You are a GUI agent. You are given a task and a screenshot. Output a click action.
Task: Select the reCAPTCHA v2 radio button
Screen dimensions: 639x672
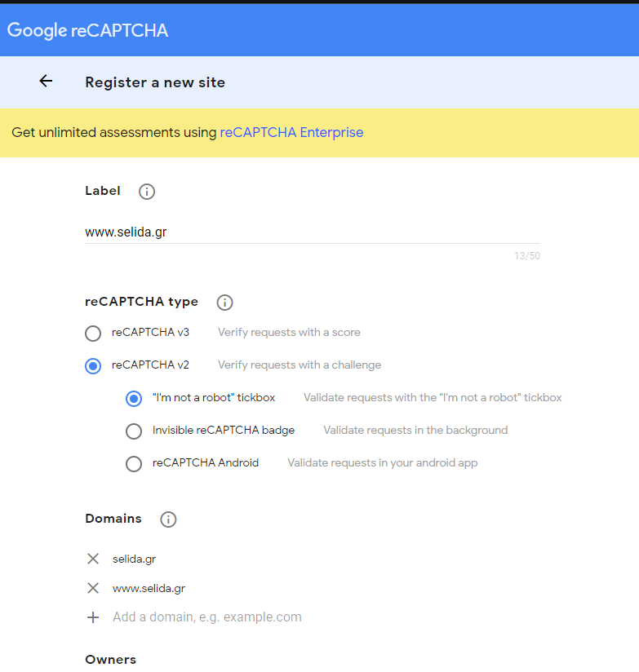pos(93,366)
